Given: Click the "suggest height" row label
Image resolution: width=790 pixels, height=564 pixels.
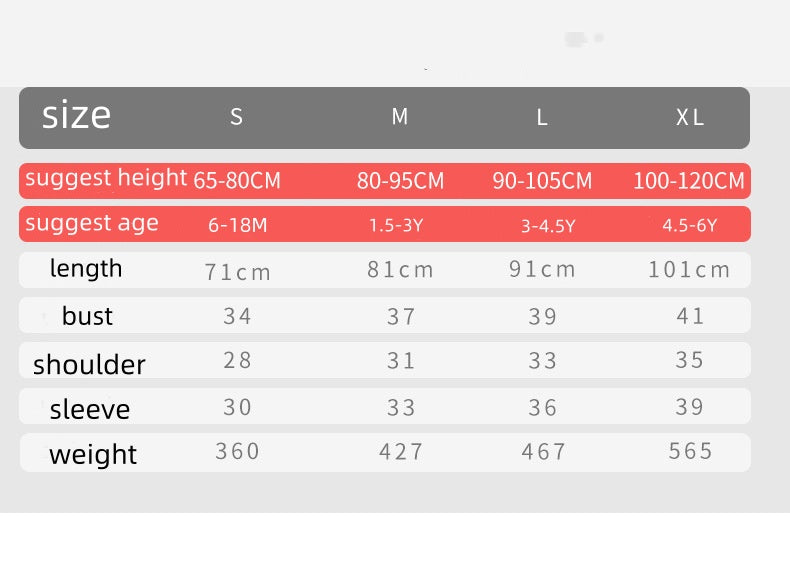Looking at the screenshot, I should [106, 179].
